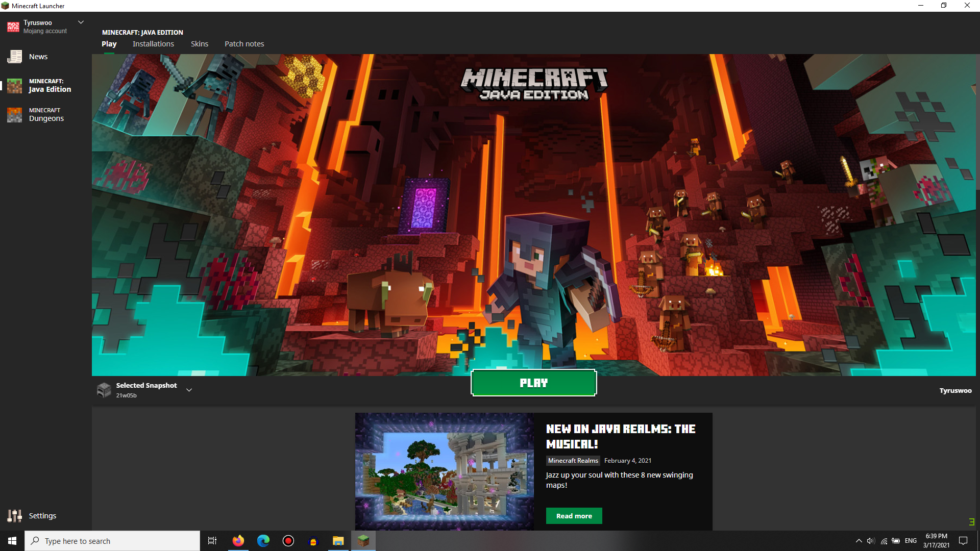Open Microsoft Edge from taskbar
This screenshot has width=980, height=551.
263,541
